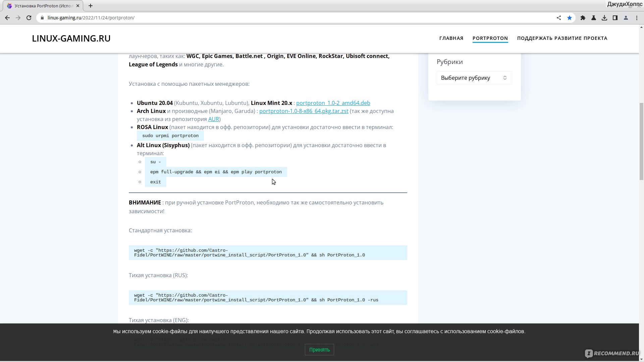Click Ubuntu 20.04 bold text
The image size is (644, 362).
coord(155,103)
